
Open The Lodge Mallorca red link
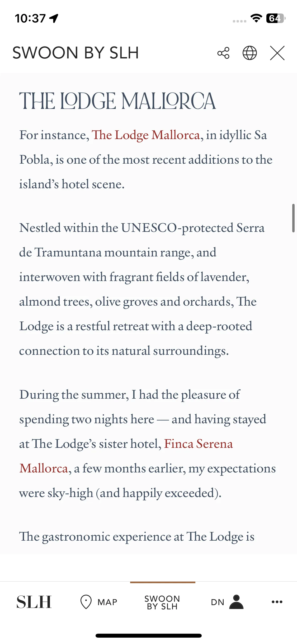tap(145, 135)
